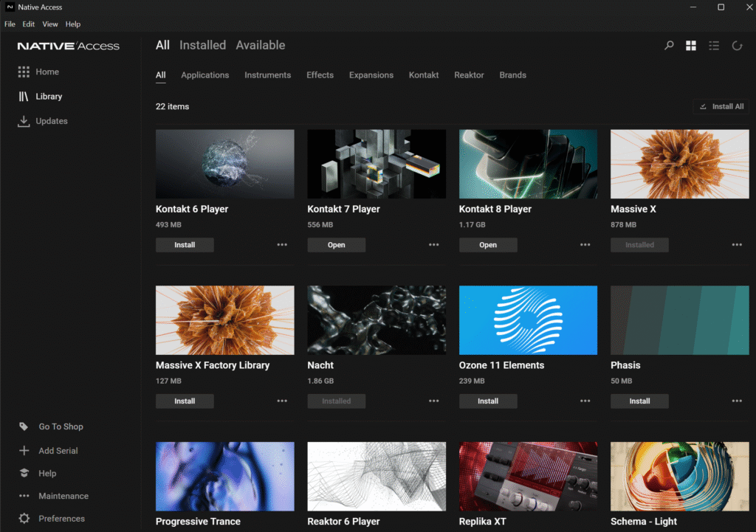Switch to list view icon
Viewport: 756px width, 532px height.
point(714,45)
